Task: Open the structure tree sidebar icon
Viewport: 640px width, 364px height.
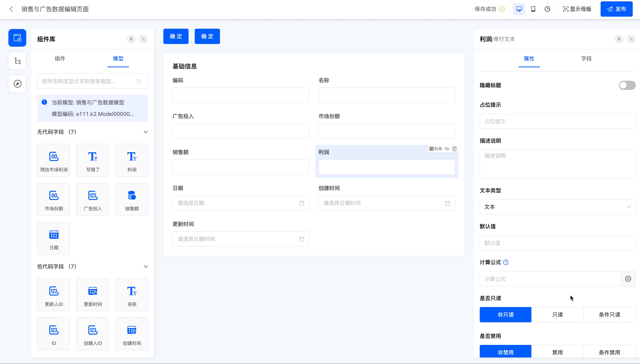Action: (17, 61)
